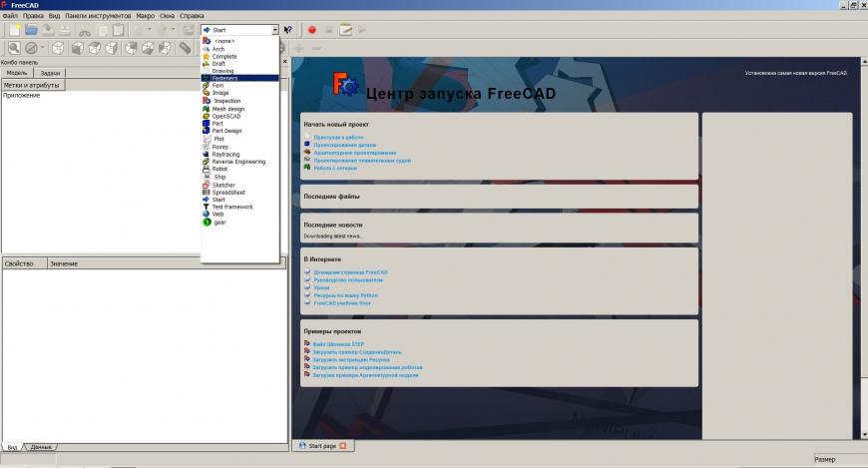Click the Draw Style circle icon
The image size is (868, 468).
click(x=32, y=48)
